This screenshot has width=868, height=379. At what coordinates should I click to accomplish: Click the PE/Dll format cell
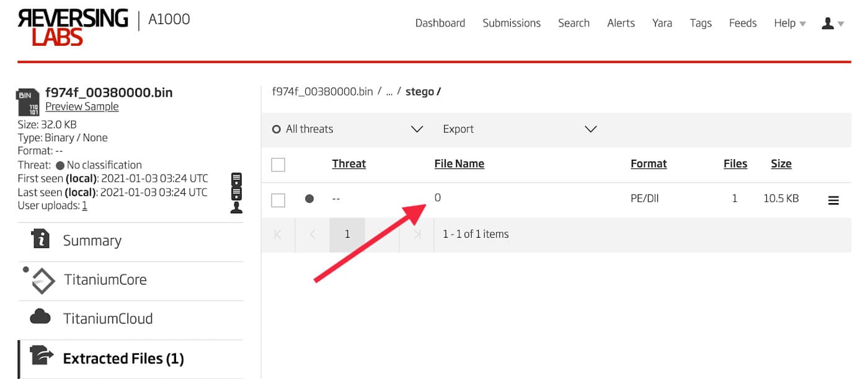pos(645,199)
